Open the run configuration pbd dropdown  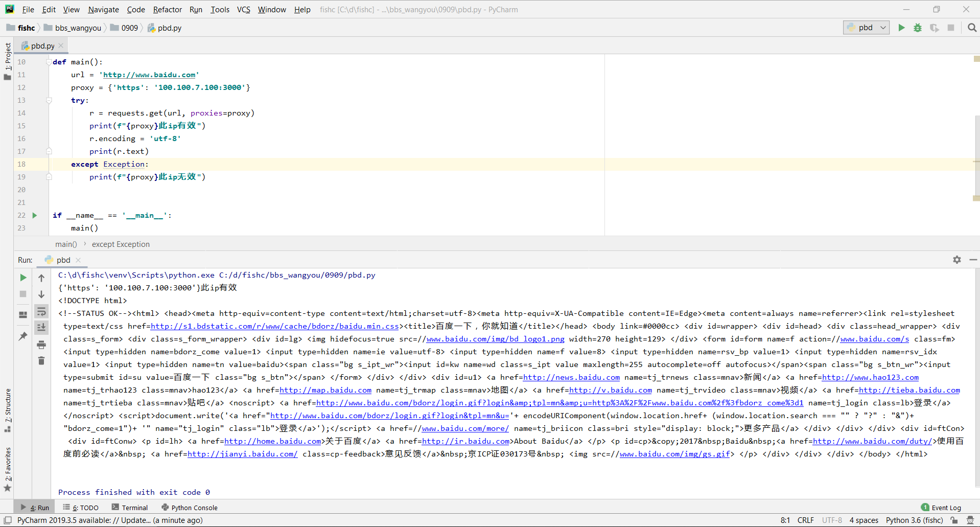(866, 28)
